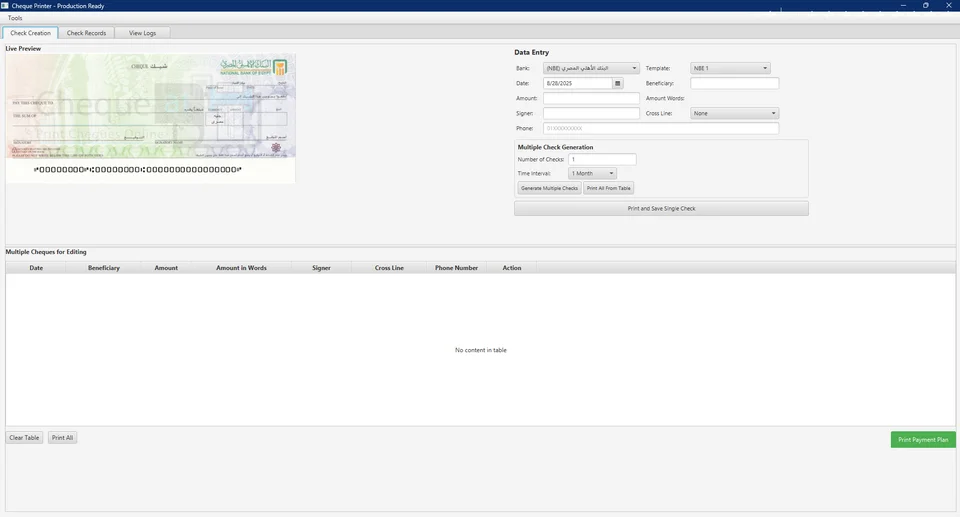
Task: Click Generate Multiple Checks button
Action: pos(549,188)
